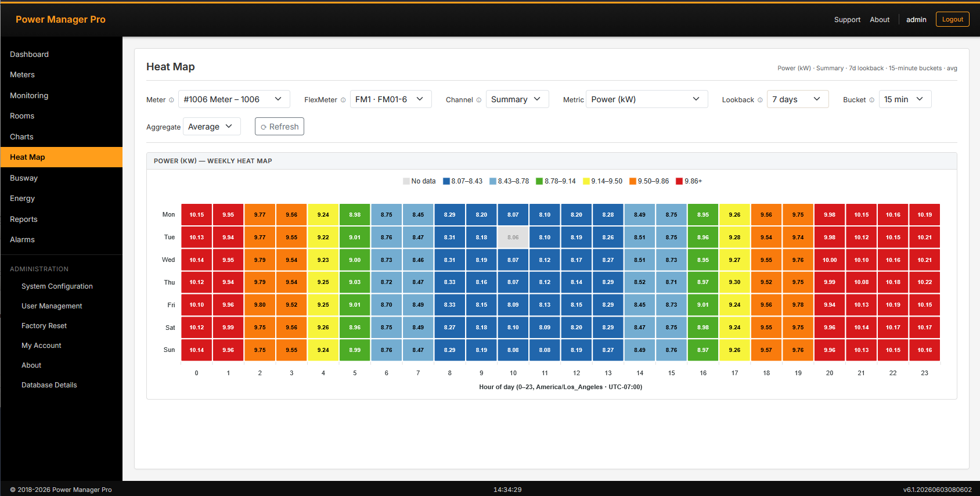Open Charts in the sidebar
This screenshot has height=496, width=980.
[x=61, y=136]
